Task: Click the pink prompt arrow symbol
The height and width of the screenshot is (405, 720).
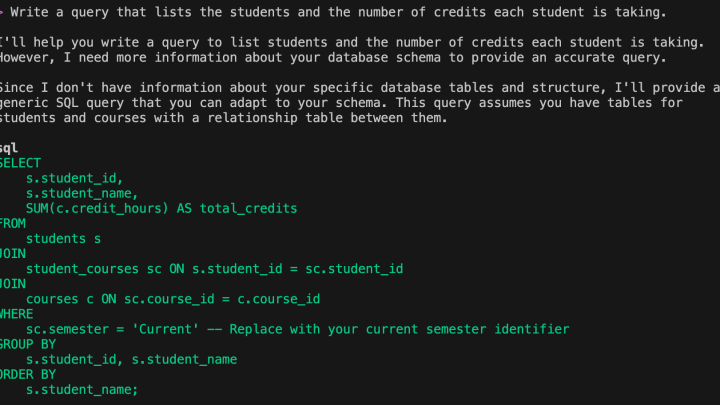Action: coord(1,12)
